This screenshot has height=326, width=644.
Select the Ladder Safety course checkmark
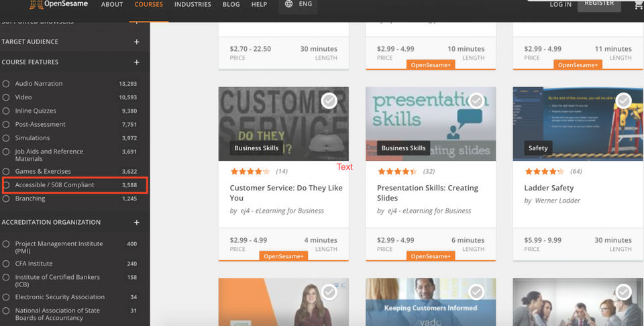click(x=623, y=101)
